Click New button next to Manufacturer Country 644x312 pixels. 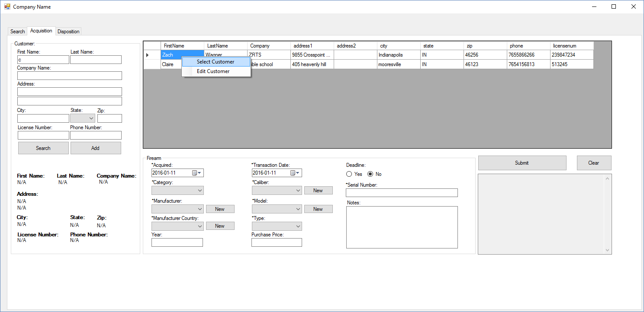220,226
